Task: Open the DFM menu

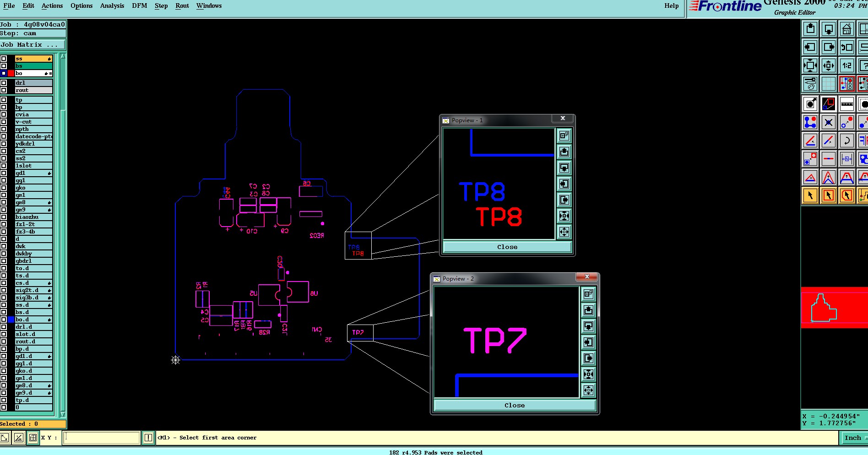Action: click(140, 5)
